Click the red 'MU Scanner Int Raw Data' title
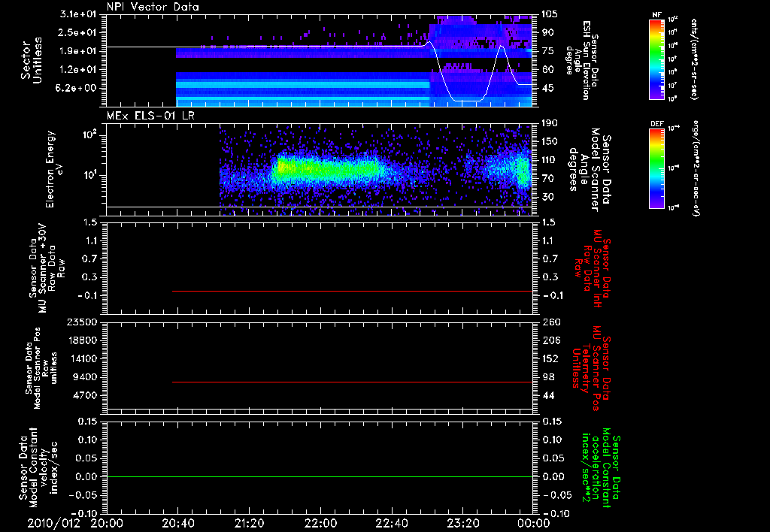This screenshot has width=770, height=532. click(x=593, y=268)
